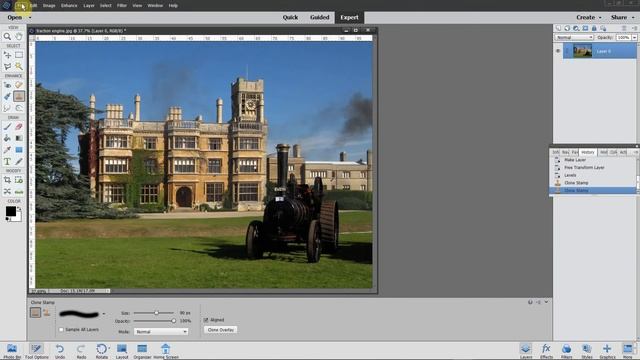The height and width of the screenshot is (360, 640).
Task: Open the Effects panel
Action: 546,351
